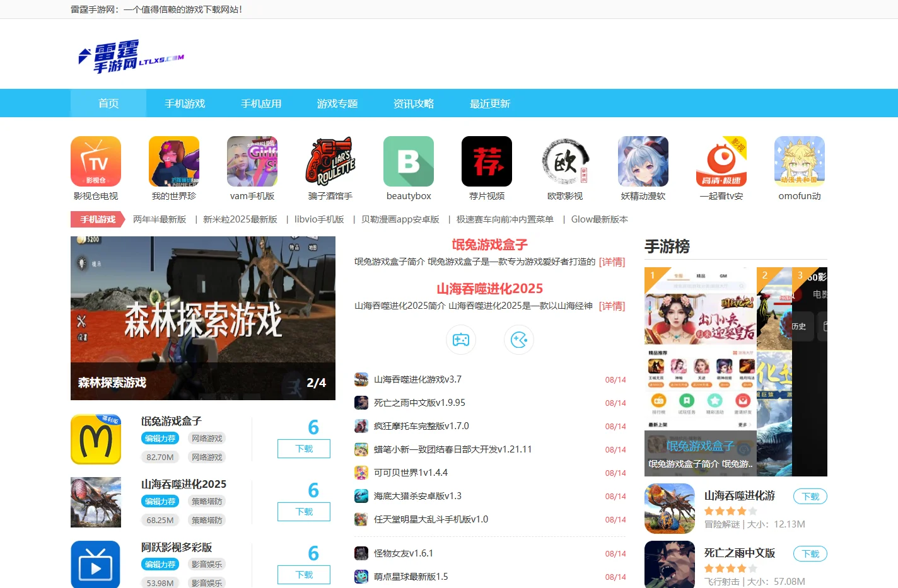
Task: Open the 妖精动漫软 anime app icon
Action: tap(643, 161)
